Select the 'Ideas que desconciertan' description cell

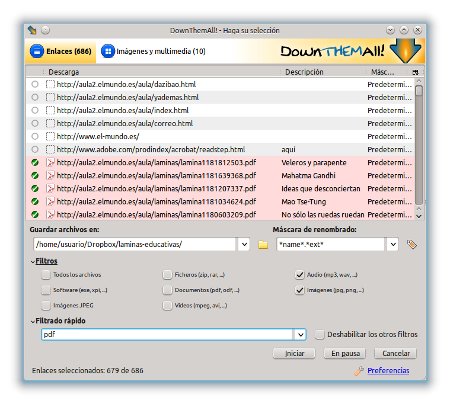[321, 189]
